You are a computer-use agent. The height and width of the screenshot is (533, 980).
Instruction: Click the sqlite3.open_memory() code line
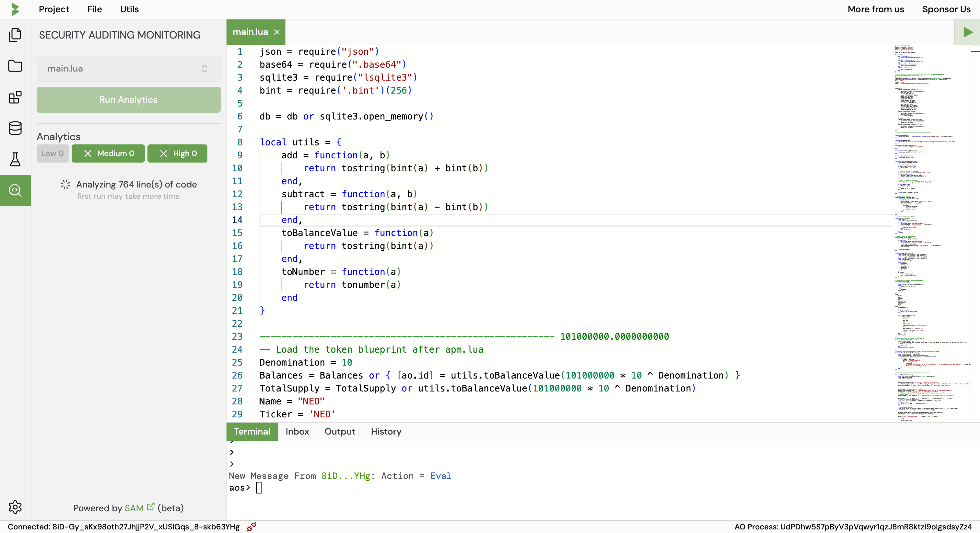(346, 116)
